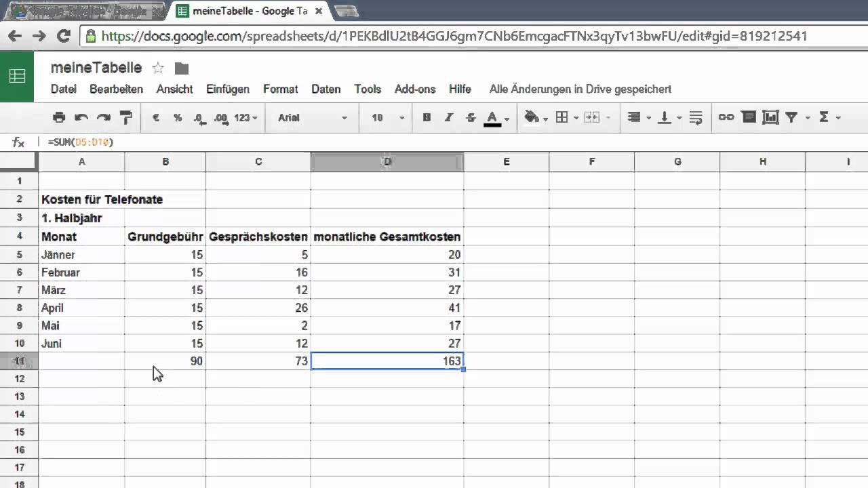Select the Paint format tool

pyautogui.click(x=125, y=117)
